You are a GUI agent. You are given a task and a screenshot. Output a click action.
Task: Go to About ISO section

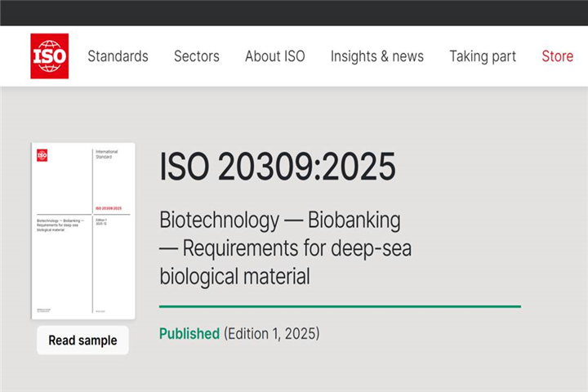[274, 56]
